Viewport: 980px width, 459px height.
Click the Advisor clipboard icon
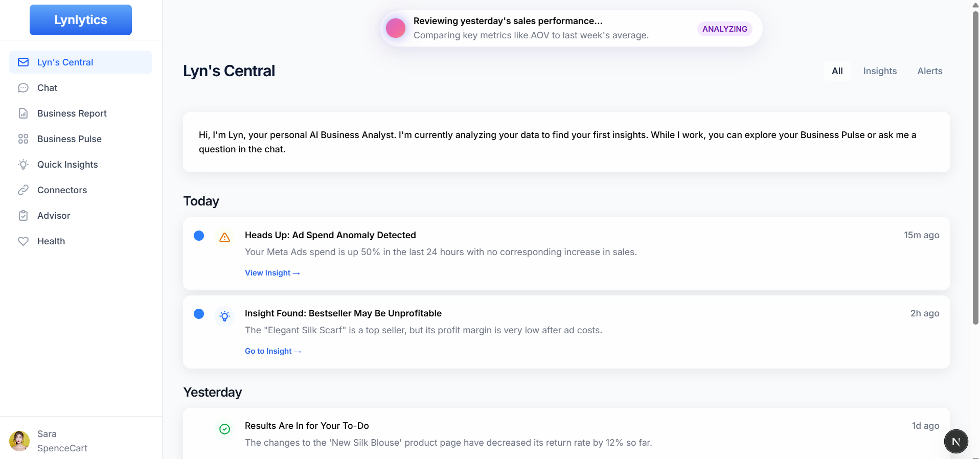24,216
